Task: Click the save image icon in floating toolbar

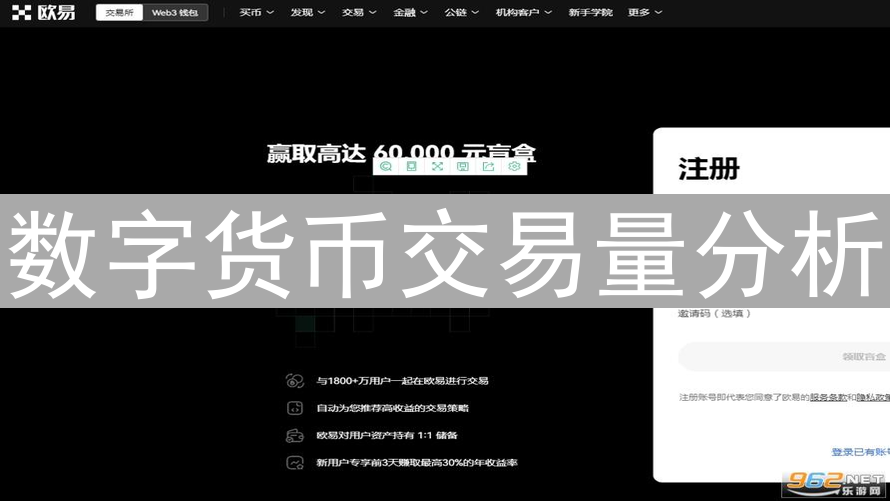Action: point(463,166)
